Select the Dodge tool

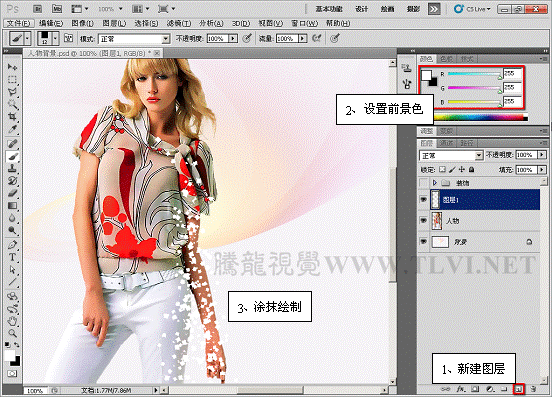(12, 231)
